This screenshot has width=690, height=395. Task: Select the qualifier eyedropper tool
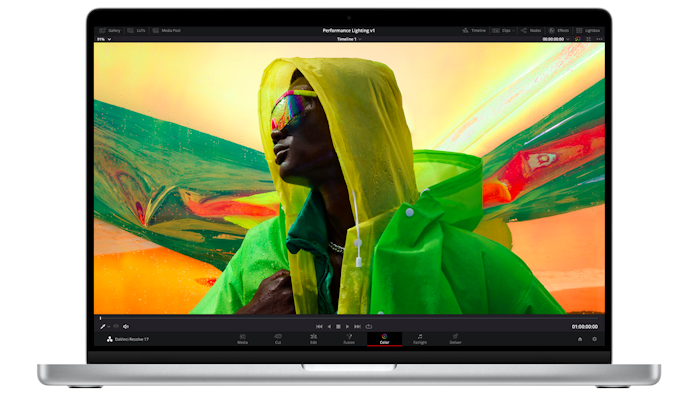click(x=103, y=327)
